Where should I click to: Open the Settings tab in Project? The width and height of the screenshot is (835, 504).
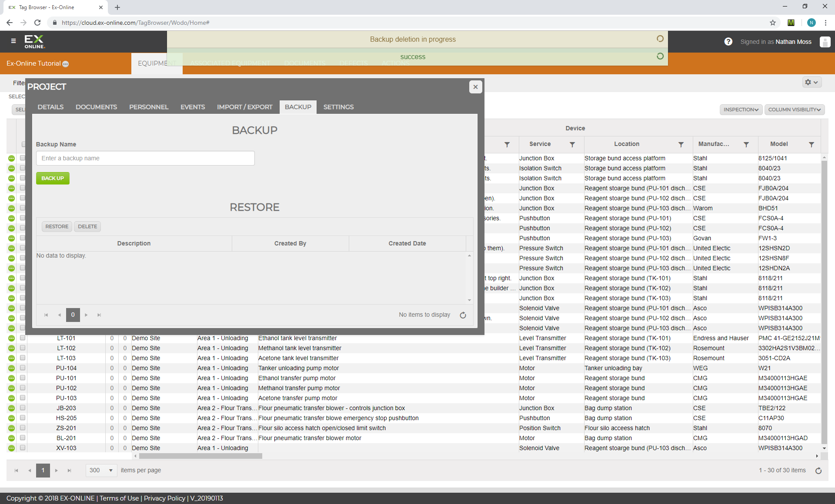point(338,107)
